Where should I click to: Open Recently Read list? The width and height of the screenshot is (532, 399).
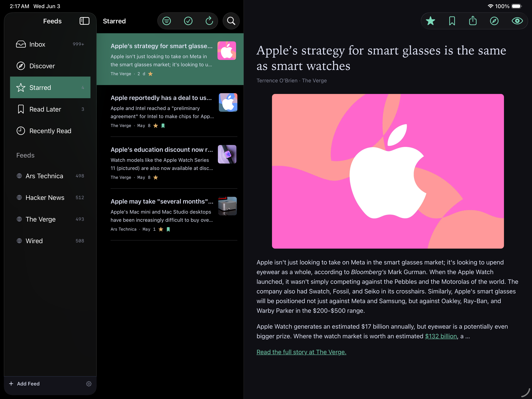click(x=50, y=131)
